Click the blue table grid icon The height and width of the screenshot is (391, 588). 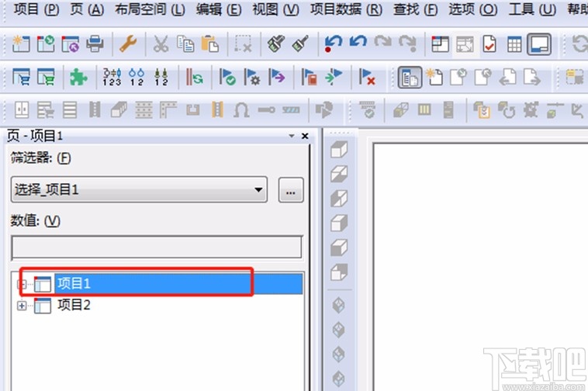coord(514,45)
